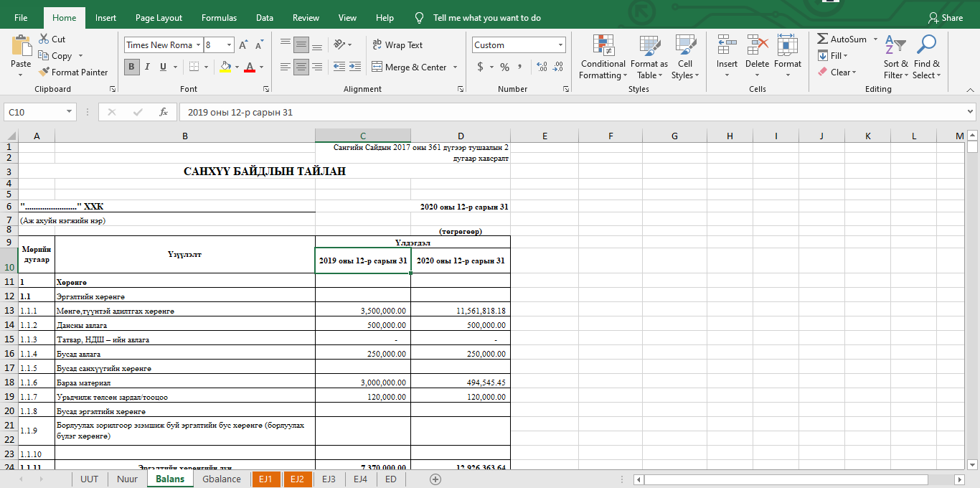The width and height of the screenshot is (980, 488).
Task: Open the Name Box dropdown arrow
Action: click(70, 112)
